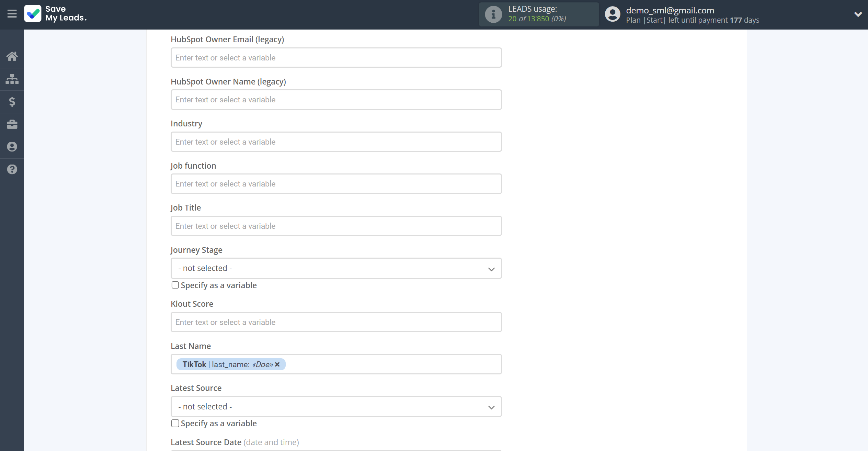Open profile icon in sidebar
The image size is (868, 451).
point(12,147)
